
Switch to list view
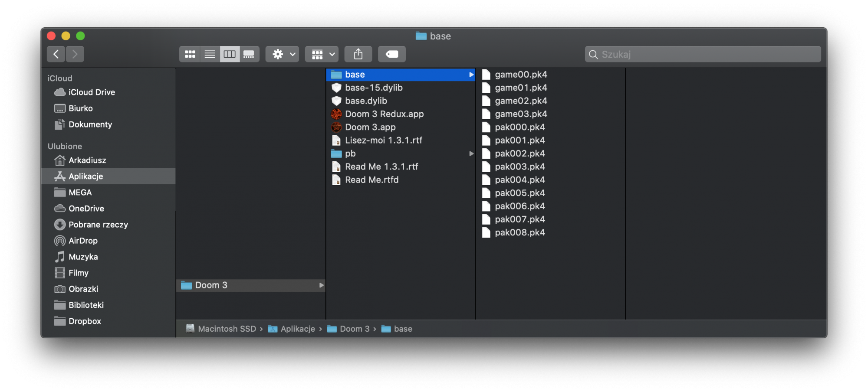(x=210, y=54)
